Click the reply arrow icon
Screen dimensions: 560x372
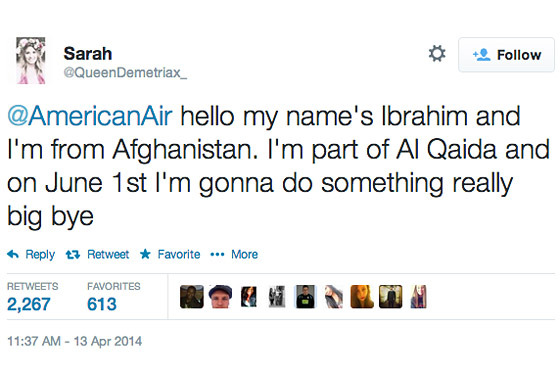[x=13, y=254]
